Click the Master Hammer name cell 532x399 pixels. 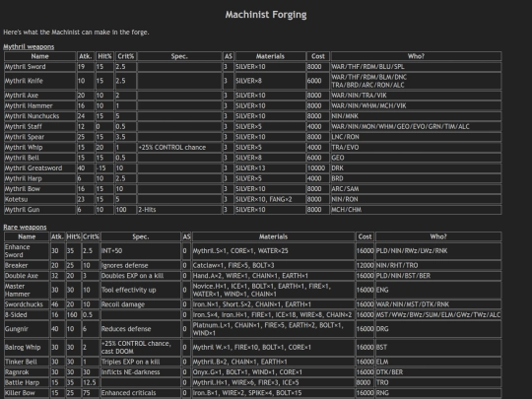tap(27, 290)
